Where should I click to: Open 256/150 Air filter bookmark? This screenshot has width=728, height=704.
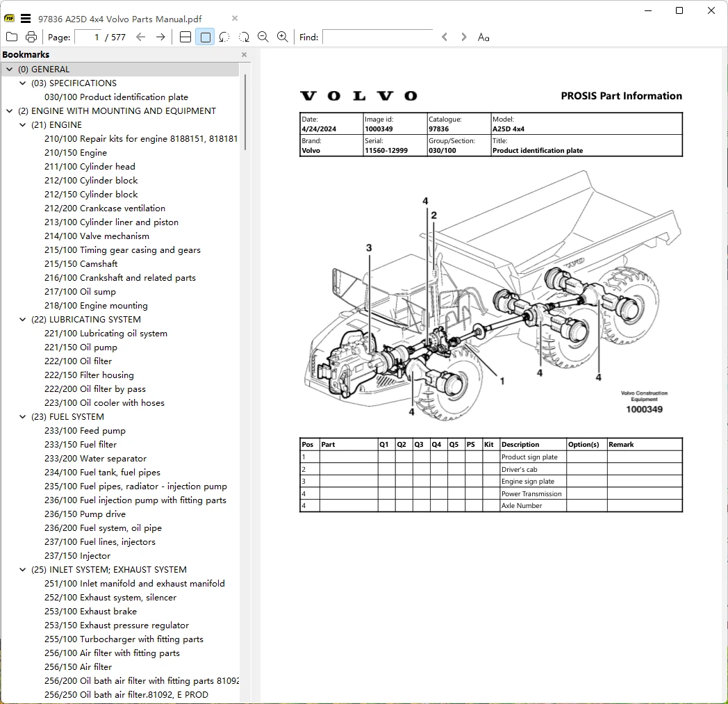point(78,667)
